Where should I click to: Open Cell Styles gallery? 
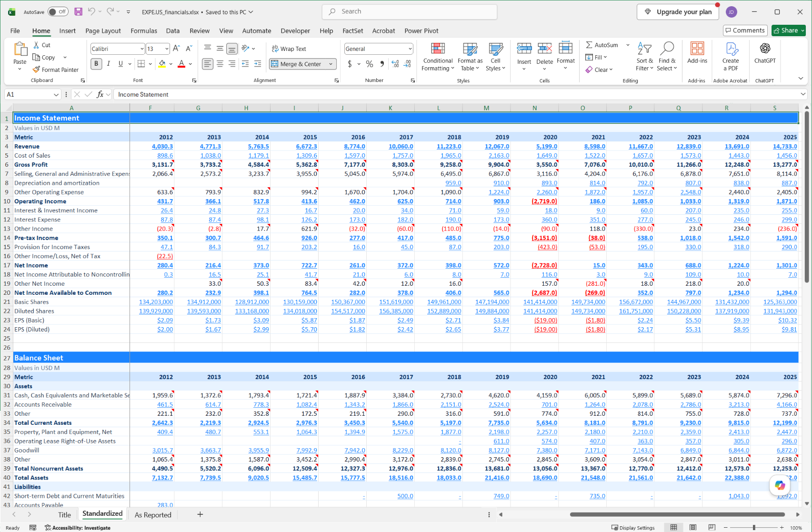[495, 57]
